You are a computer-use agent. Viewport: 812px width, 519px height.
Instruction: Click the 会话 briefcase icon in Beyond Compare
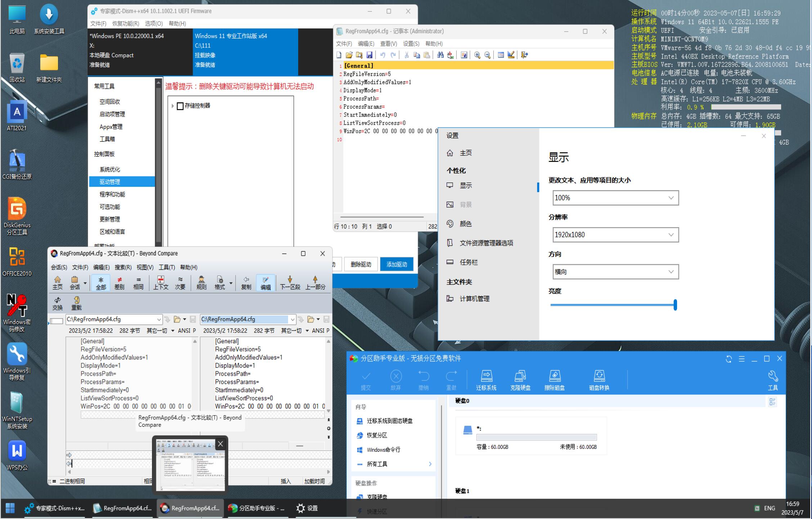(x=75, y=283)
